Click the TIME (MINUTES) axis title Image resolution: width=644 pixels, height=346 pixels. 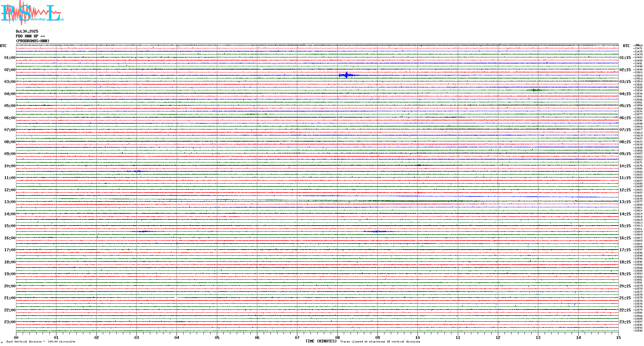click(x=321, y=341)
